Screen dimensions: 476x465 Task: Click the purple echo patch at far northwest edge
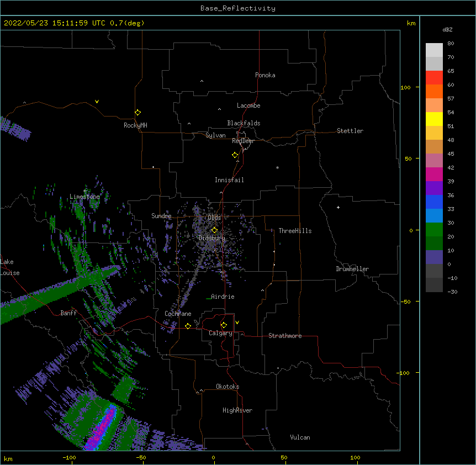14,129
